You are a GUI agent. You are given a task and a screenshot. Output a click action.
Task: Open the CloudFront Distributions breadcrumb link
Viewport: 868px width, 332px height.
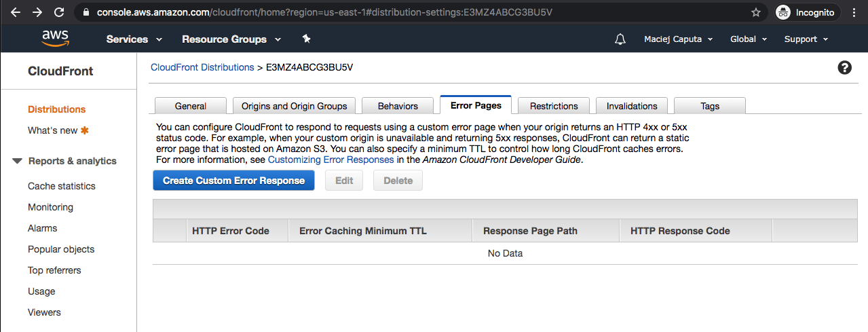(202, 67)
